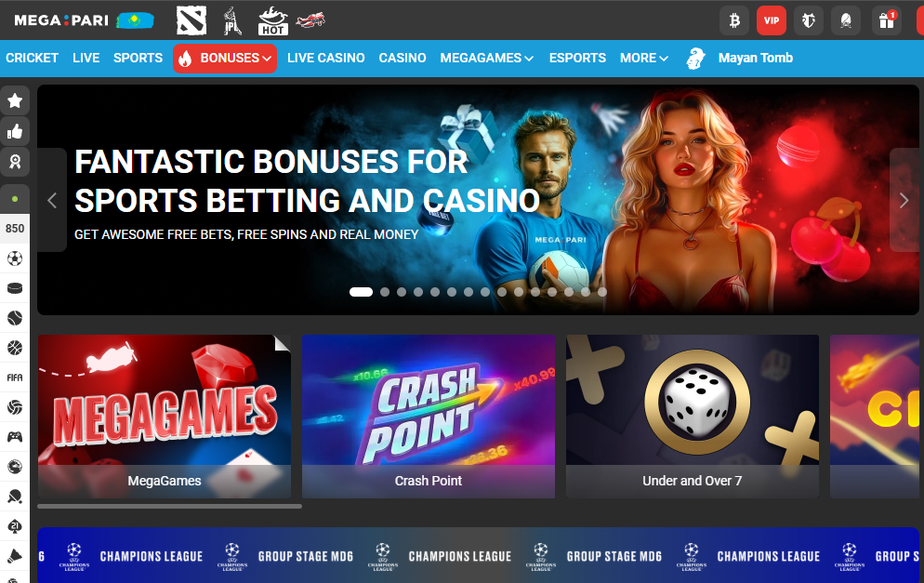Open the Under and Over 7 game tile

pos(693,417)
